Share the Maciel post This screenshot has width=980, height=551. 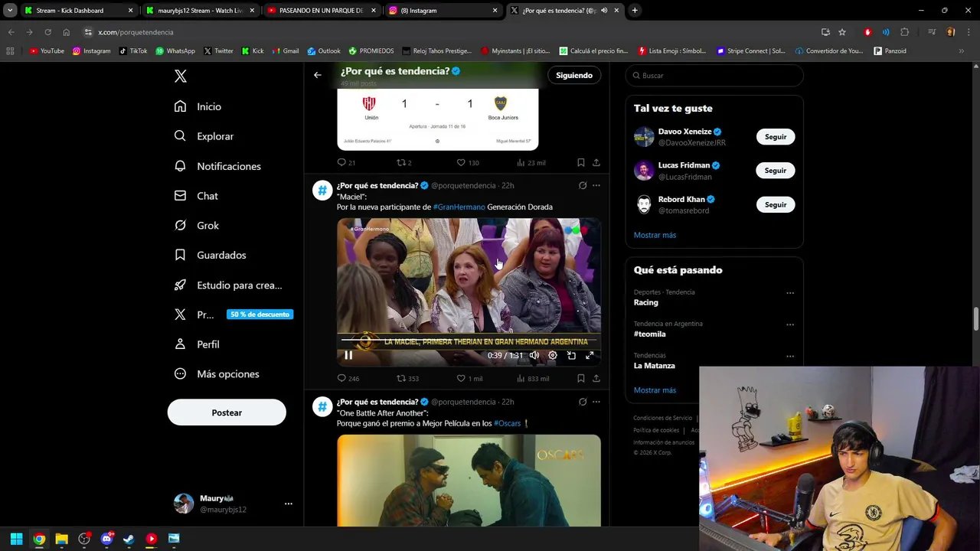(x=596, y=378)
